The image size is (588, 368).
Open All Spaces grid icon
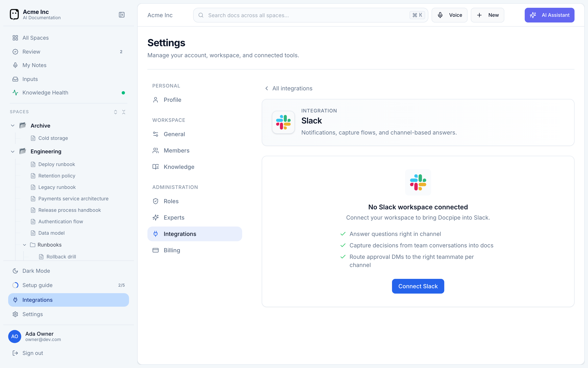click(x=15, y=38)
